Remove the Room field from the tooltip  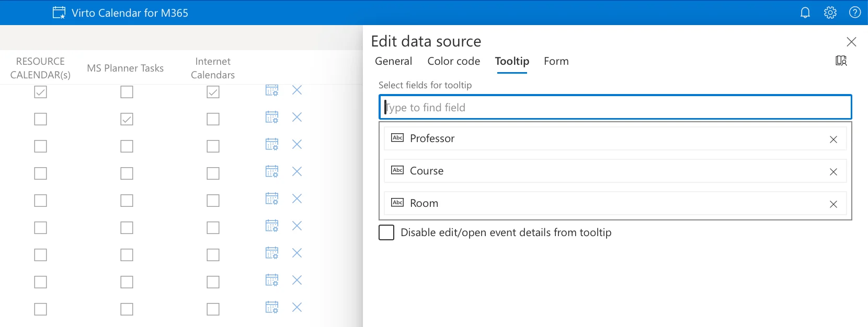(x=833, y=204)
